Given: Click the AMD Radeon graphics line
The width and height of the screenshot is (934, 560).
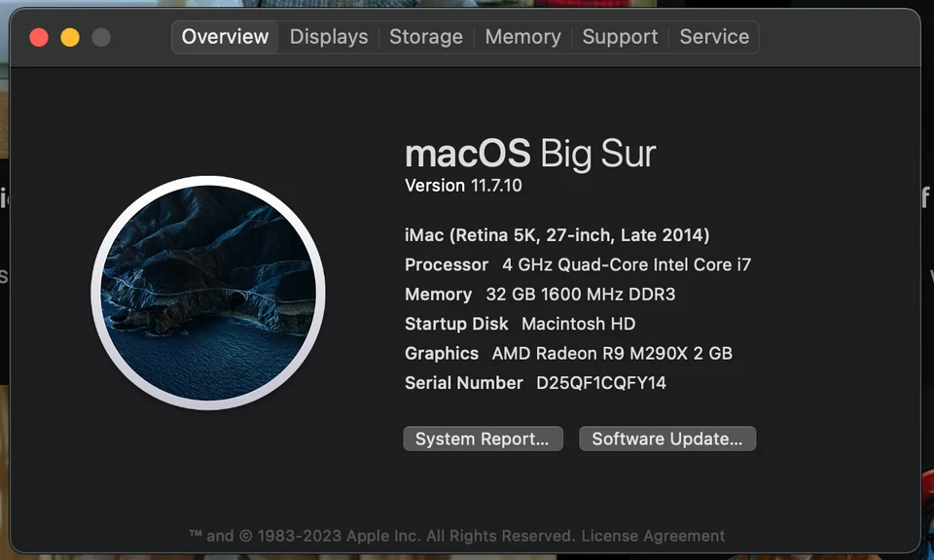Looking at the screenshot, I should point(568,354).
